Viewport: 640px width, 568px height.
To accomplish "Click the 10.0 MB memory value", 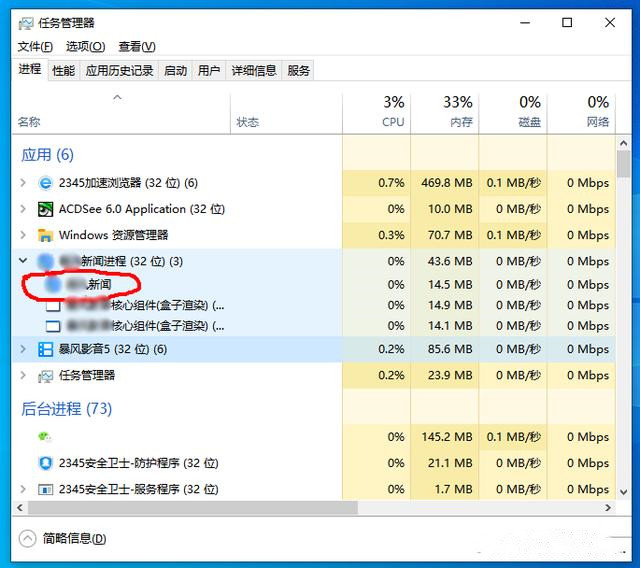I will [x=450, y=209].
